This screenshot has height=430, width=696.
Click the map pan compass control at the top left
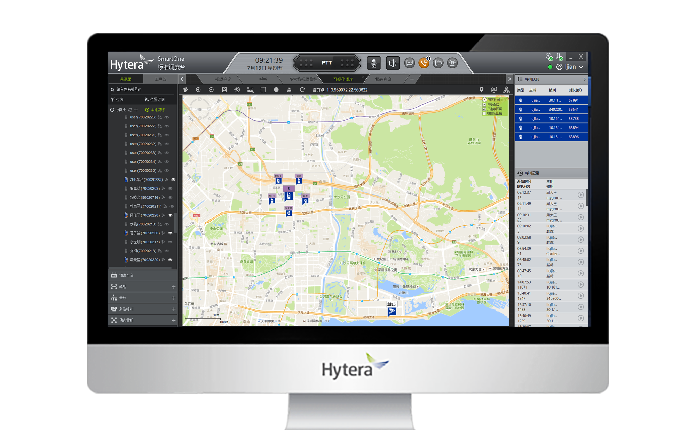(x=198, y=110)
